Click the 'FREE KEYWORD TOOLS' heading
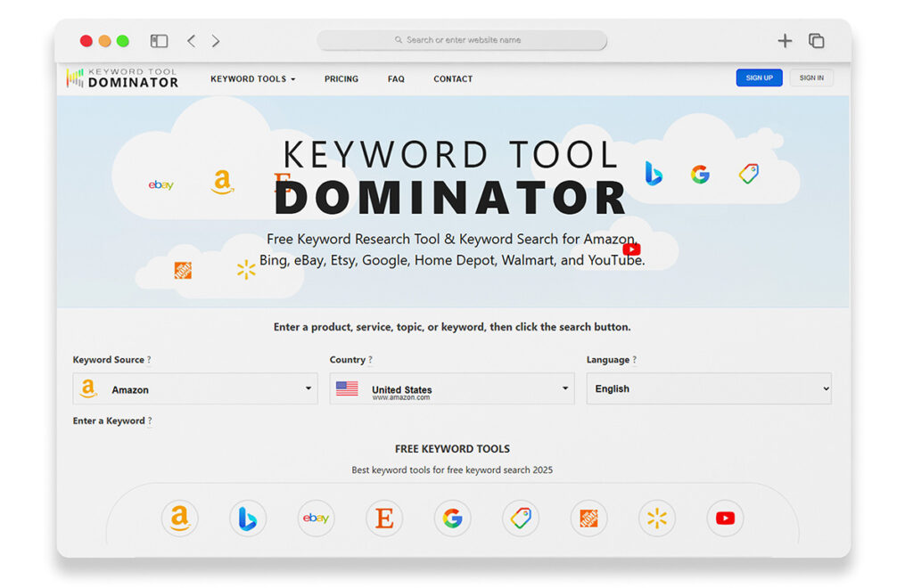The image size is (913, 588). (452, 449)
